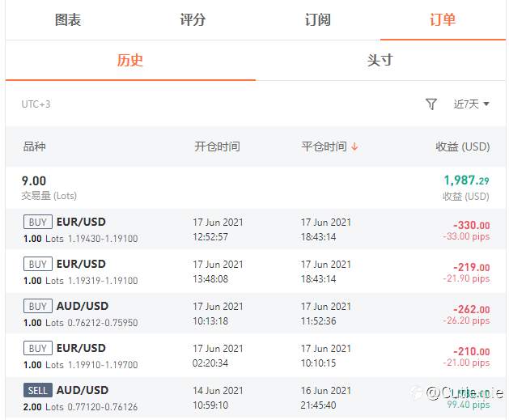Open the 头寸 sub-tab
This screenshot has height=420, width=509.
(x=380, y=61)
